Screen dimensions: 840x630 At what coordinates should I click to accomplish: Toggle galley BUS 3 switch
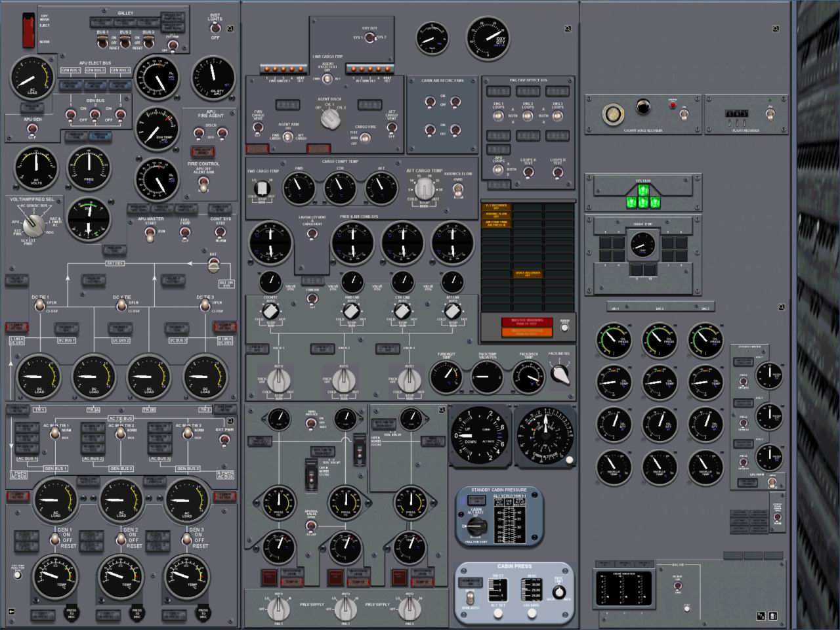coord(148,43)
